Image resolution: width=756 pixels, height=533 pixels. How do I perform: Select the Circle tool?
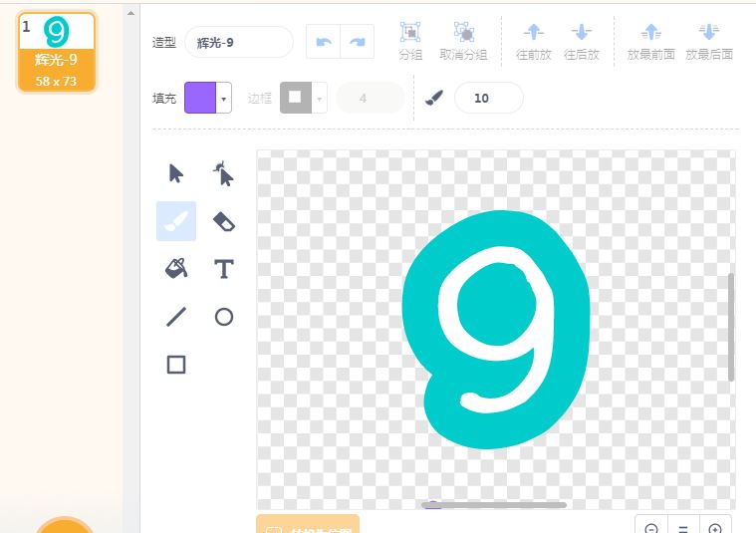[224, 317]
